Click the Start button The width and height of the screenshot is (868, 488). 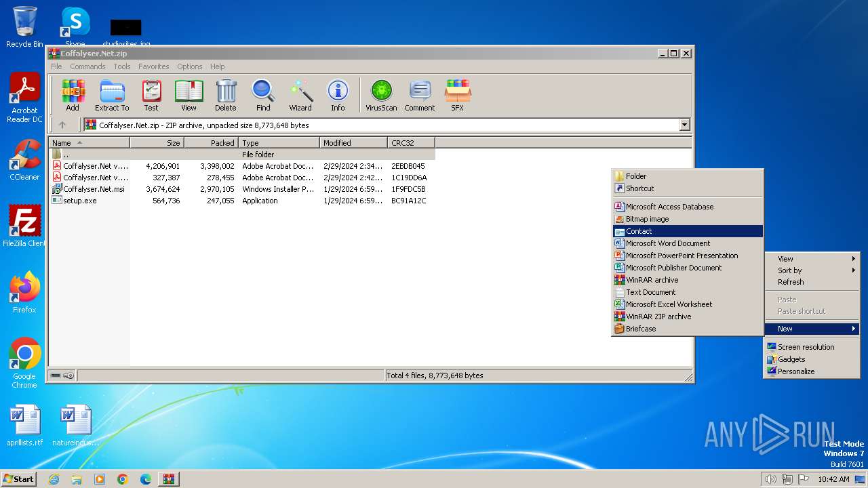(18, 479)
